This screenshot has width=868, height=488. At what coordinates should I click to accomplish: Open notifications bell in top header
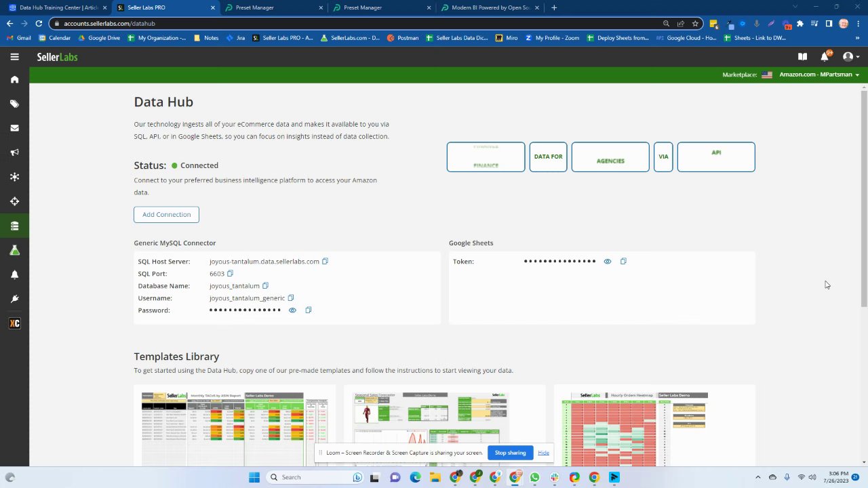pos(825,57)
